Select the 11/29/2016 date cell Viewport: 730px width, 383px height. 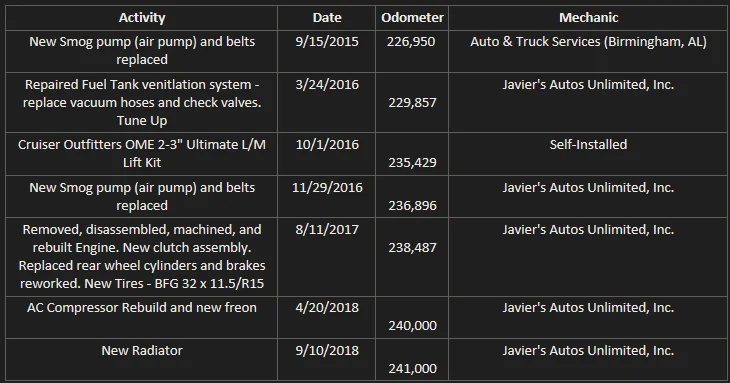(x=327, y=188)
